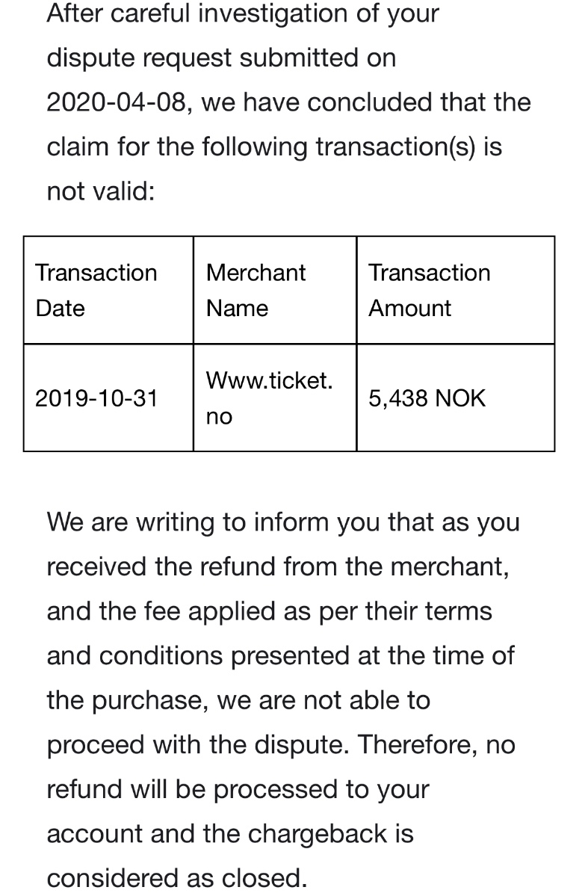Click 'received the refund from the merchant'
Image resolution: width=588 pixels, height=893 pixels.
coord(276,567)
